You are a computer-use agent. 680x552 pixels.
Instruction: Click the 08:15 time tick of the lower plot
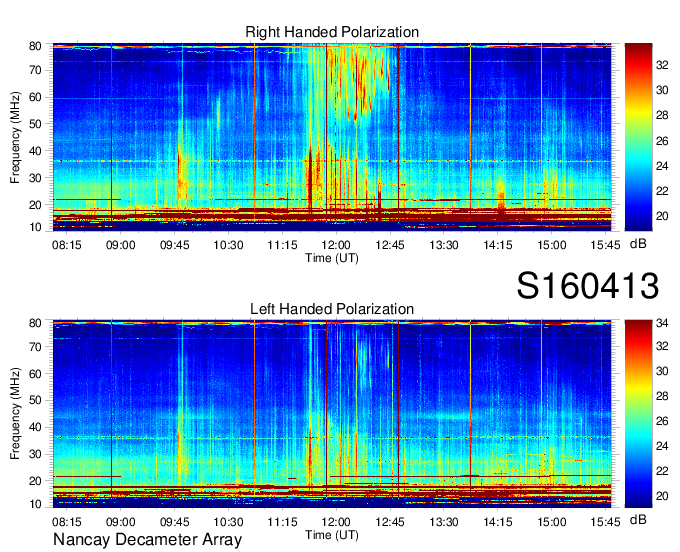pos(67,522)
